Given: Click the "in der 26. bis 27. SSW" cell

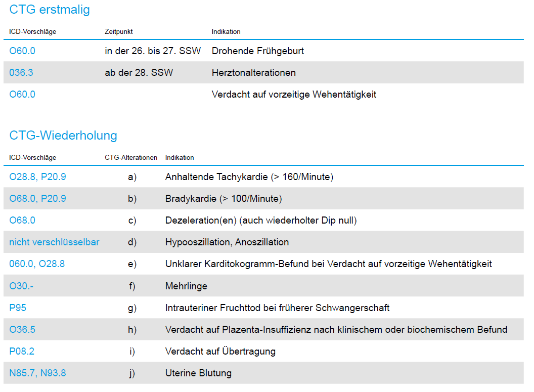Looking at the screenshot, I should [x=153, y=51].
